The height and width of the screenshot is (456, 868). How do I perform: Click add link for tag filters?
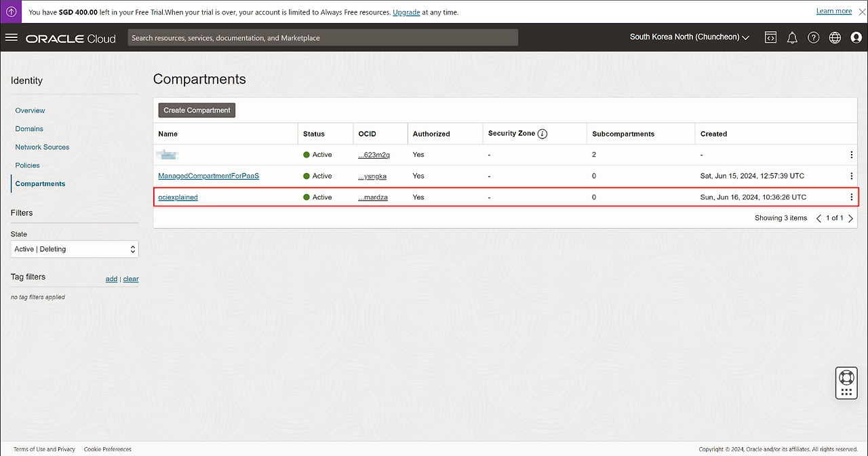pyautogui.click(x=111, y=279)
